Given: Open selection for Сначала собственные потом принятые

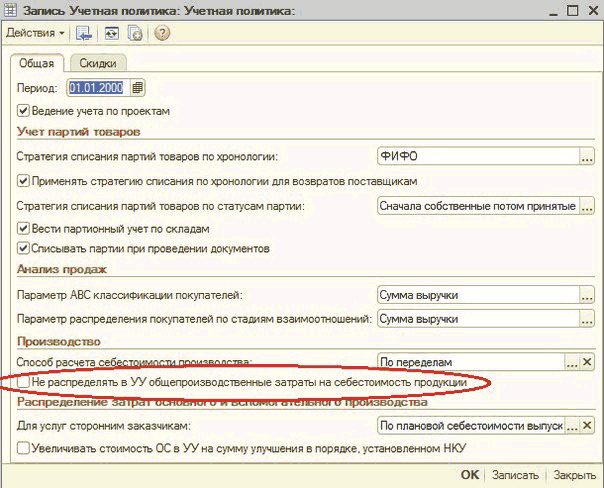Looking at the screenshot, I should tap(587, 207).
